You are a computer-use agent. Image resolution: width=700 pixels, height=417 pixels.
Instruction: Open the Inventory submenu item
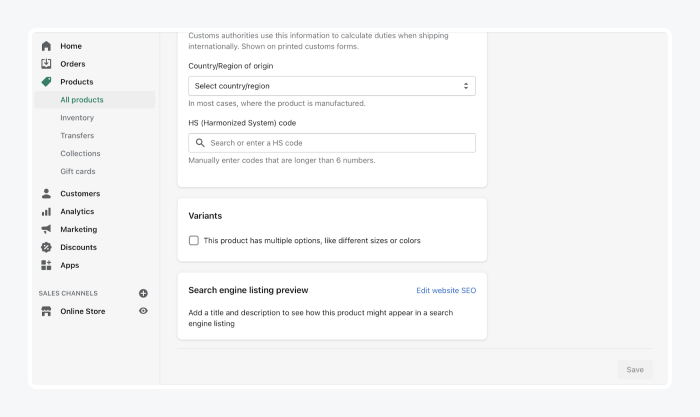click(x=77, y=118)
